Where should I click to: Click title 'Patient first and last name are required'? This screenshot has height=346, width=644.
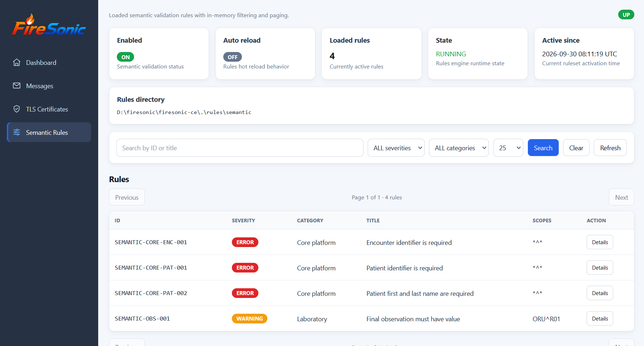(420, 293)
